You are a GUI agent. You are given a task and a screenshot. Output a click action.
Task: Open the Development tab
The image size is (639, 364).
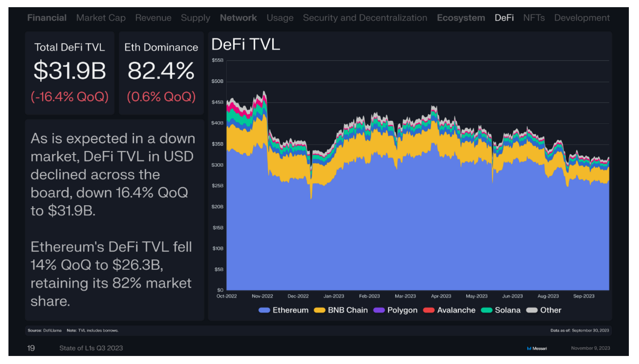tap(582, 18)
